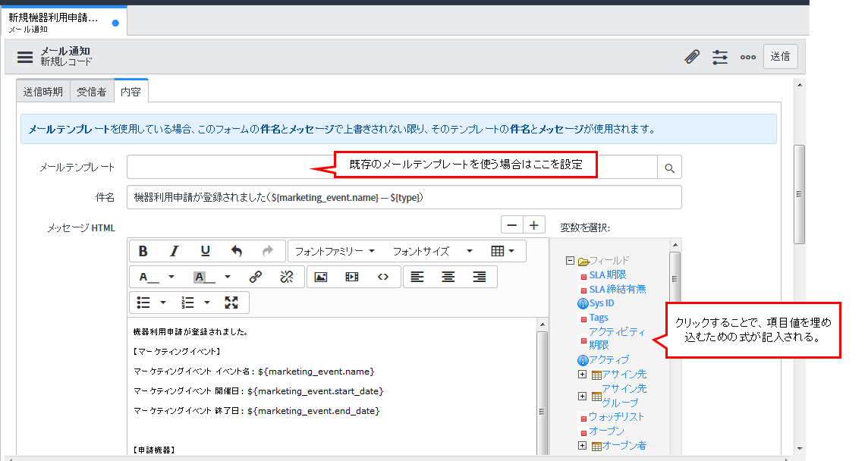The image size is (868, 461).
Task: Open the personalize form sliders icon
Action: coord(719,57)
